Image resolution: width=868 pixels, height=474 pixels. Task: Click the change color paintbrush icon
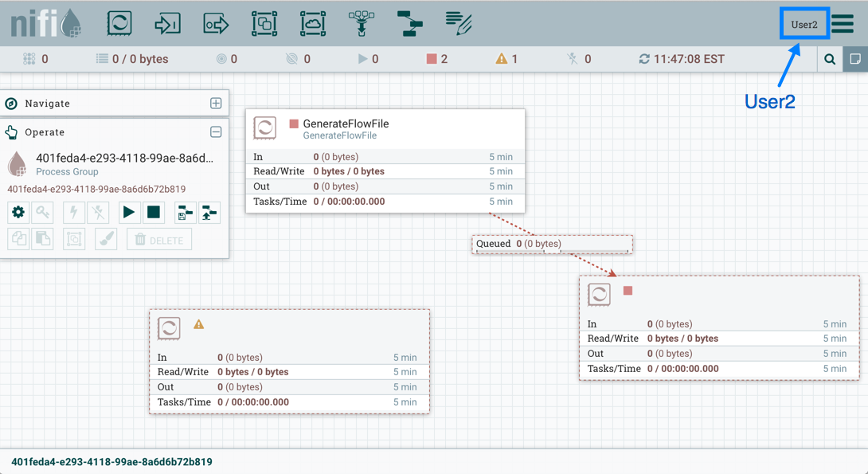pos(106,239)
